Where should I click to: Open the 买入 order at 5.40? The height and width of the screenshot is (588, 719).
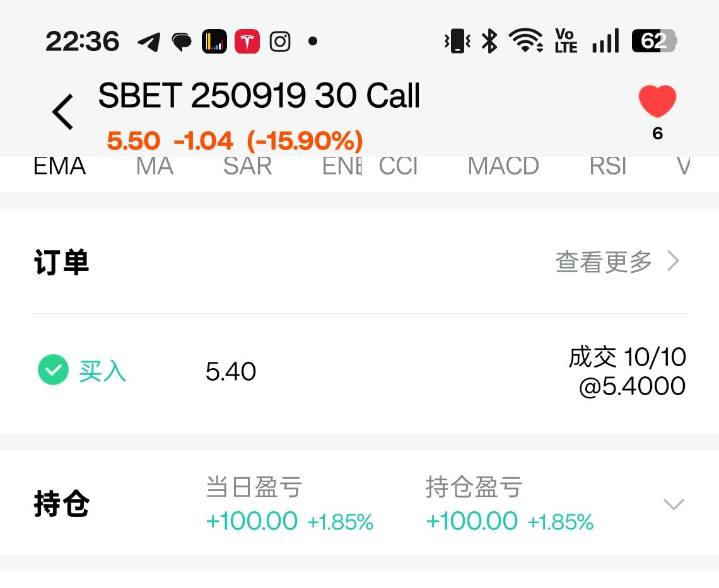pyautogui.click(x=359, y=371)
